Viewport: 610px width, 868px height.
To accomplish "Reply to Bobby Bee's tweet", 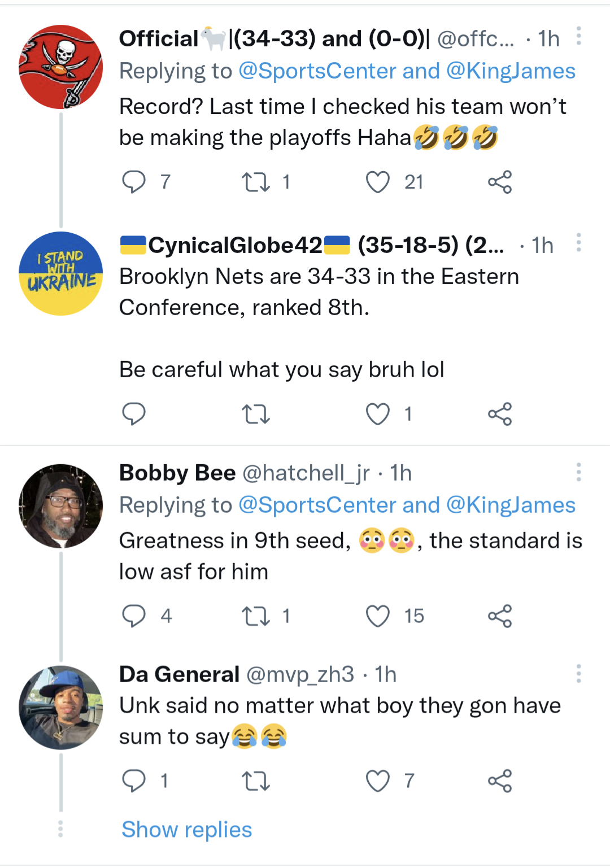I will [x=134, y=616].
